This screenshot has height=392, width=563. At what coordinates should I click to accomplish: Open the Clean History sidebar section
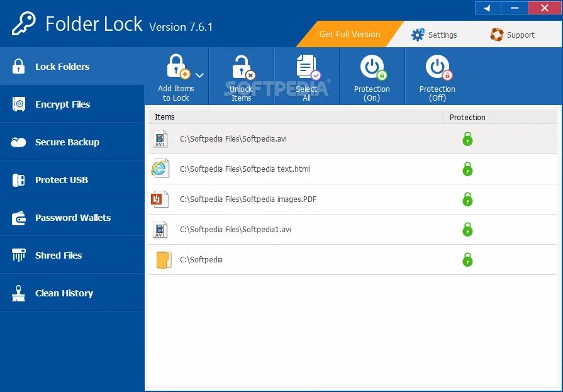tap(72, 293)
